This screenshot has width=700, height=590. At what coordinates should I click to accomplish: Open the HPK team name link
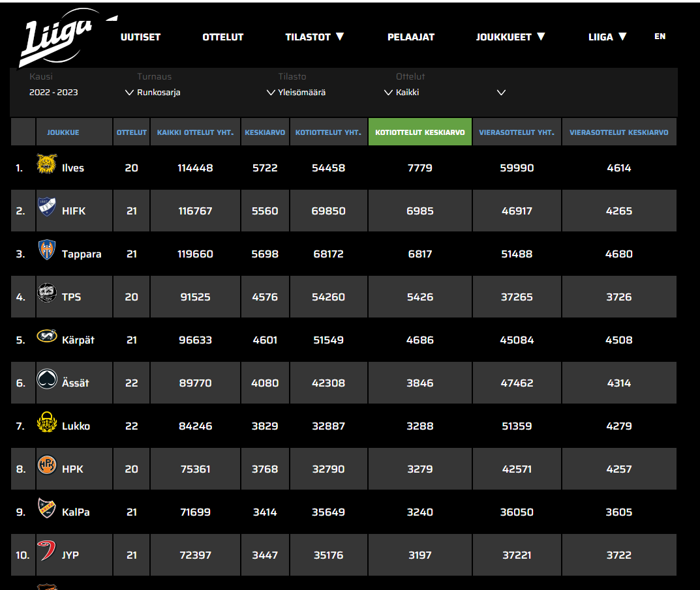72,469
